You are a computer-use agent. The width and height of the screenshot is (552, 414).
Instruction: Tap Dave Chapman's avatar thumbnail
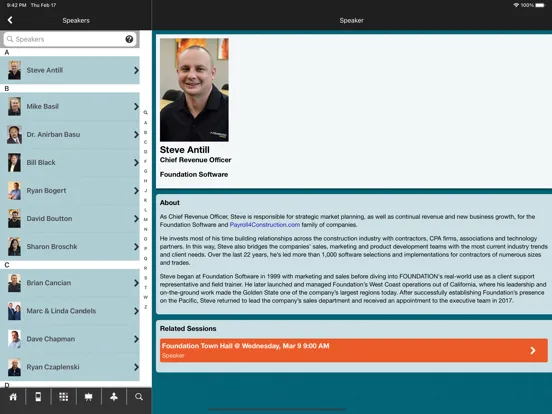pyautogui.click(x=14, y=339)
